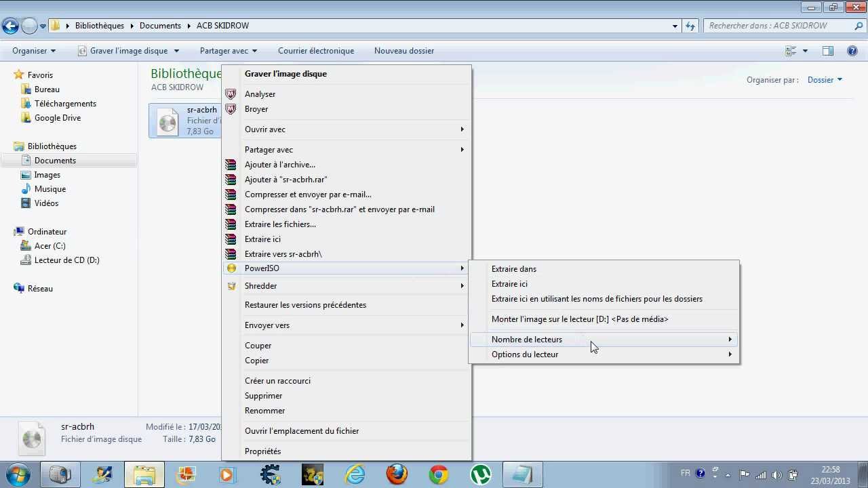Open the notepad taskbar icon at the far right

tap(523, 475)
